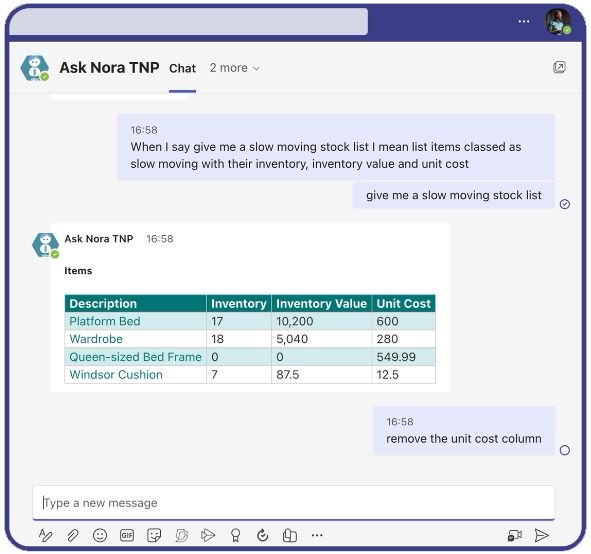Open more compose options ellipsis

coord(317,535)
